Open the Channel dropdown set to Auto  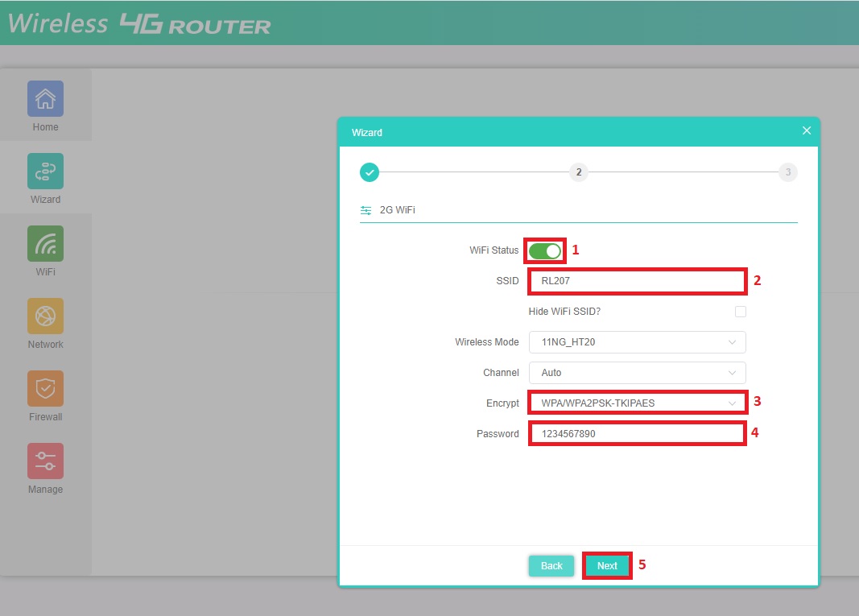(637, 373)
